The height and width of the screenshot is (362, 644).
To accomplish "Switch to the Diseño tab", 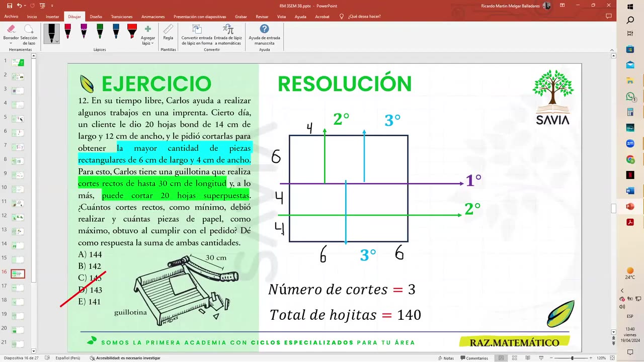I will pyautogui.click(x=96, y=17).
